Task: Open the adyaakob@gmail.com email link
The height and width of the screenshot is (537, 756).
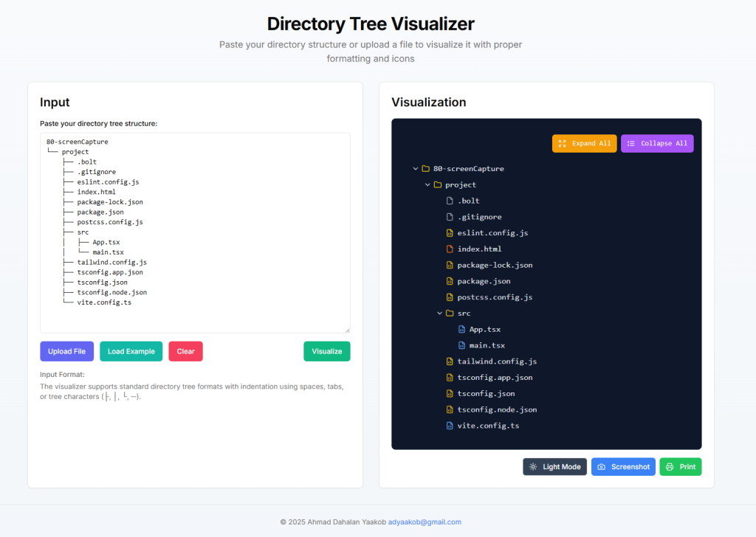Action: point(425,522)
